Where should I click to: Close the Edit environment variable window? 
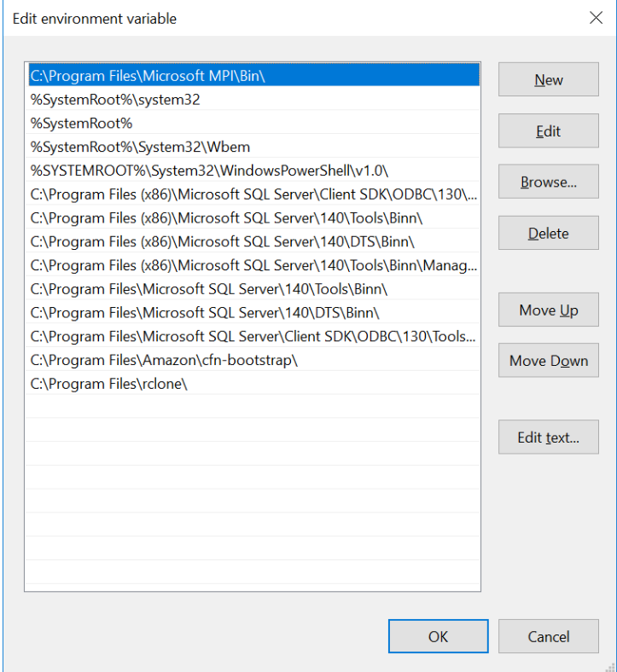[x=595, y=18]
